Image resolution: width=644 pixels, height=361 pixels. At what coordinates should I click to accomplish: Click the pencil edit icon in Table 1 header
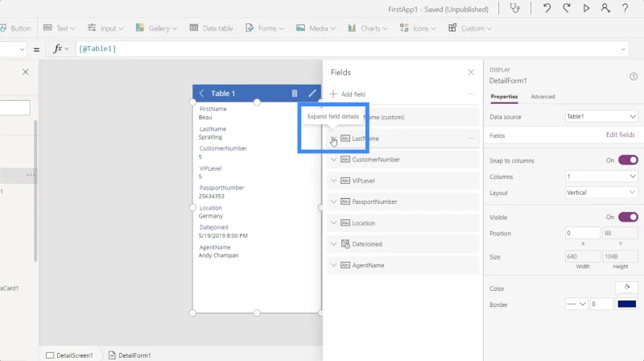click(x=312, y=93)
